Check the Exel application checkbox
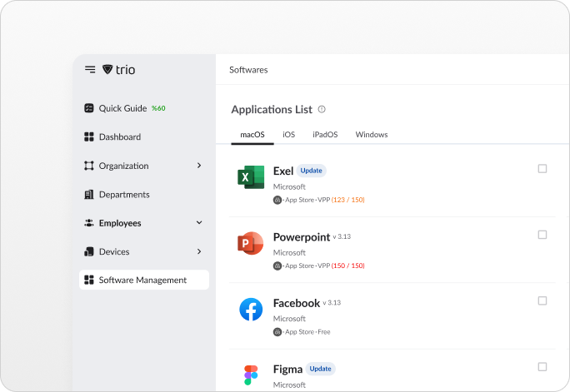This screenshot has height=392, width=570. point(542,169)
